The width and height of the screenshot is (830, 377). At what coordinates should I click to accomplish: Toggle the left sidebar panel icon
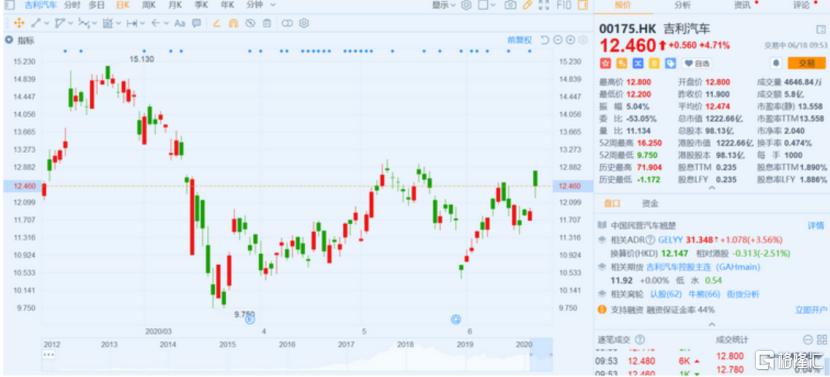[x=10, y=5]
